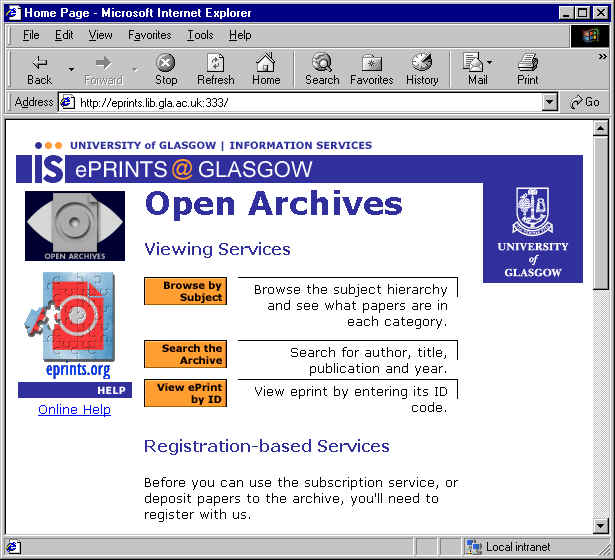Click the Open Archives eye logo

[75, 226]
